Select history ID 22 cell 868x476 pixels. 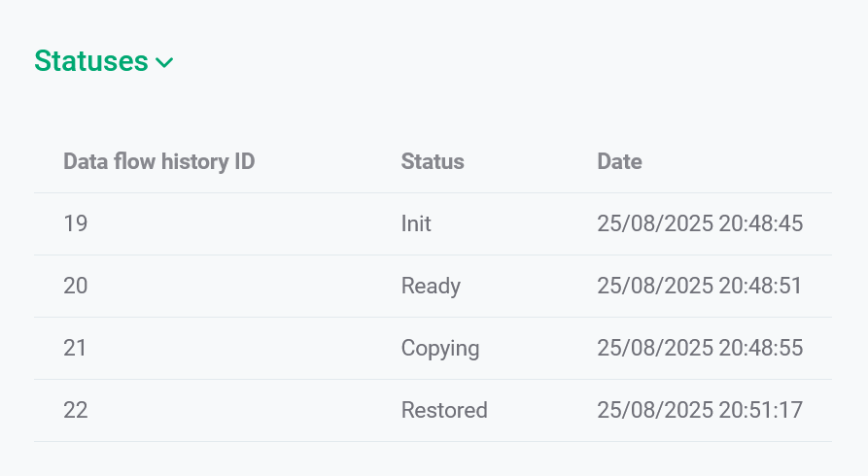[76, 410]
